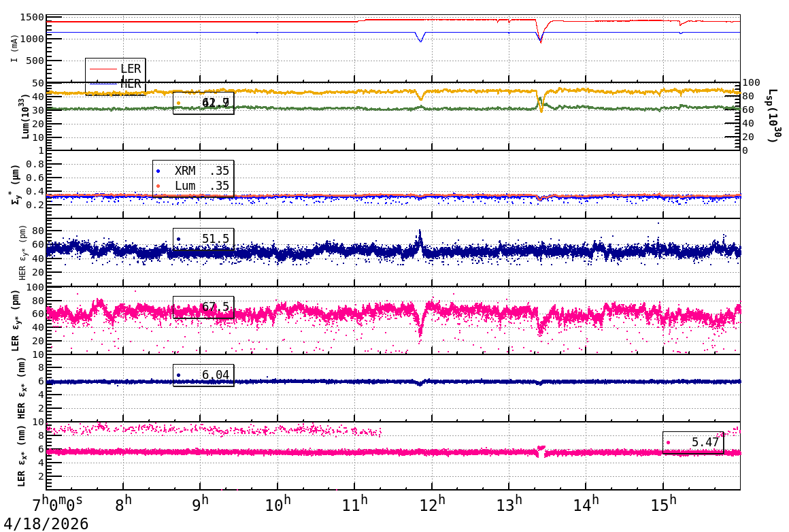789x532 pixels.
Task: Click the blue XRM legend marker dot
Action: pyautogui.click(x=158, y=171)
